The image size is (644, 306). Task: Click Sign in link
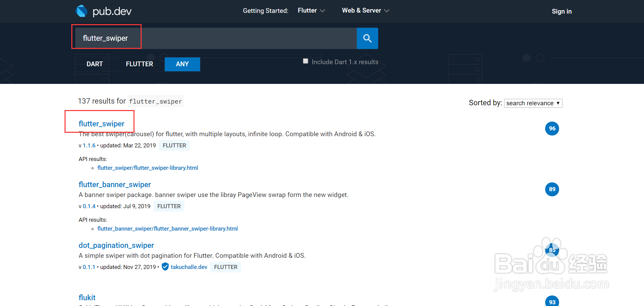click(561, 11)
